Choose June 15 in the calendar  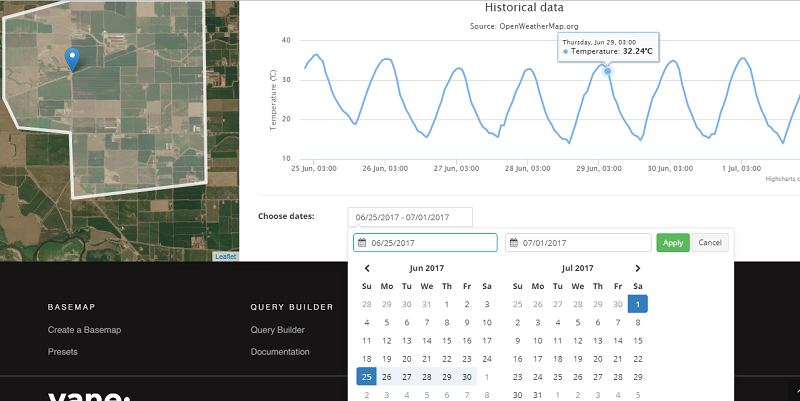tap(447, 340)
